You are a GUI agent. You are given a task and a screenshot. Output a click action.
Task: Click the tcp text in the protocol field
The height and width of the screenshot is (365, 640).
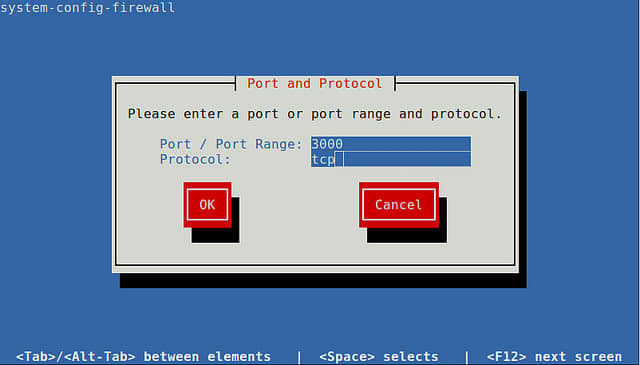(323, 159)
